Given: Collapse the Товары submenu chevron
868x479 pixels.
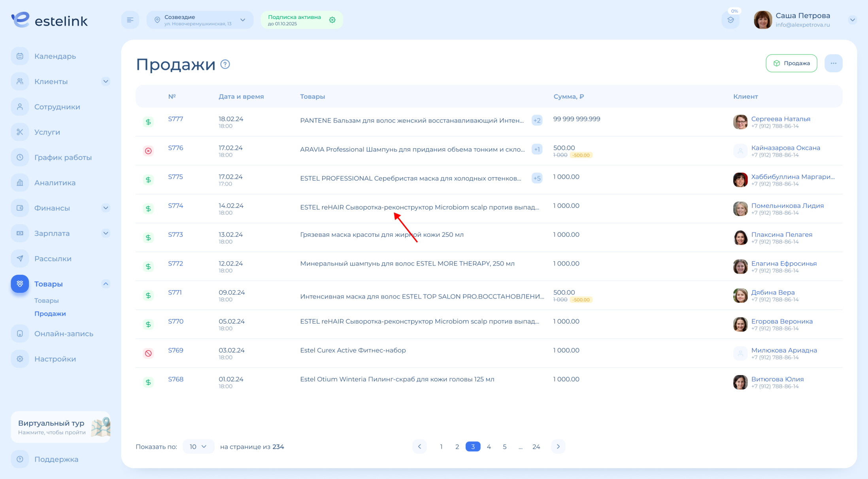Looking at the screenshot, I should click(106, 284).
